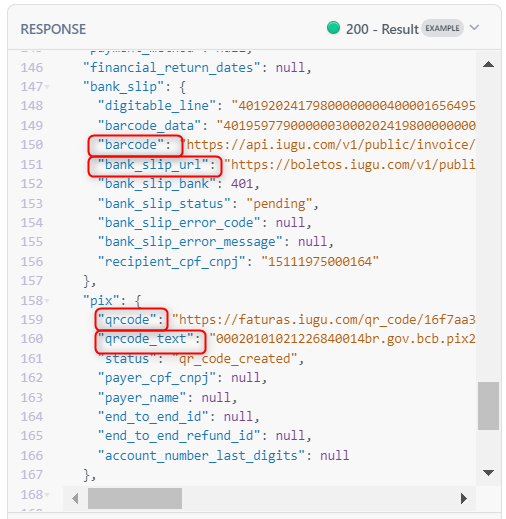Click the vertical scrollbar up arrow
The width and height of the screenshot is (506, 519).
(x=488, y=64)
